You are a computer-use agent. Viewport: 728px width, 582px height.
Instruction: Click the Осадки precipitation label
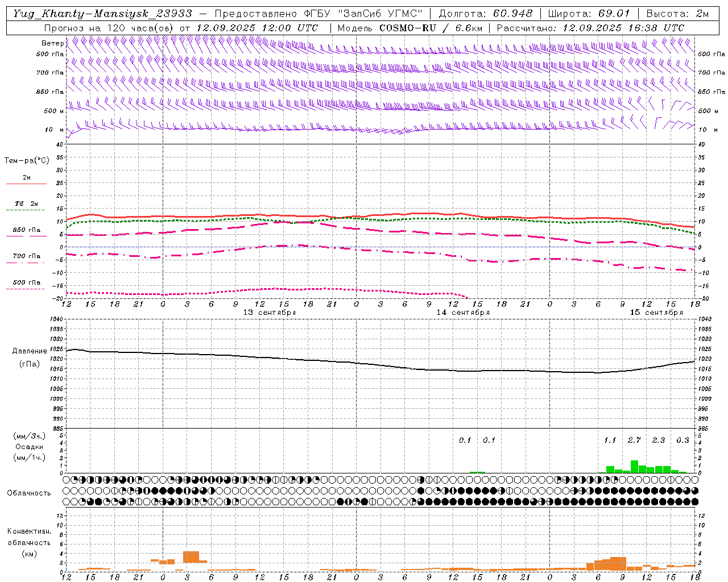(x=29, y=447)
